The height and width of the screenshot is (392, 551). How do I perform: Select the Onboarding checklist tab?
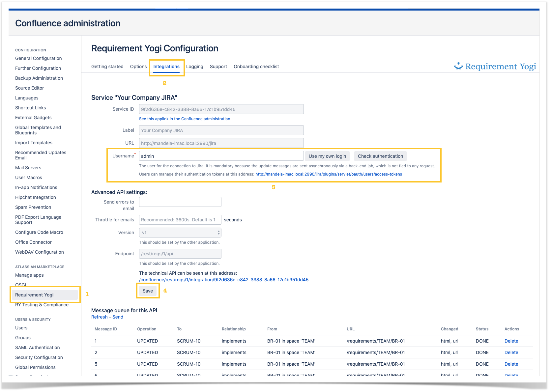coord(256,67)
